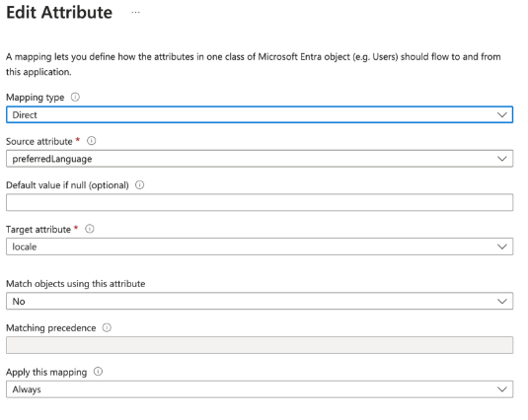This screenshot has height=420, width=528.
Task: Click the info icon next to Apply this mapping
Action: point(98,372)
